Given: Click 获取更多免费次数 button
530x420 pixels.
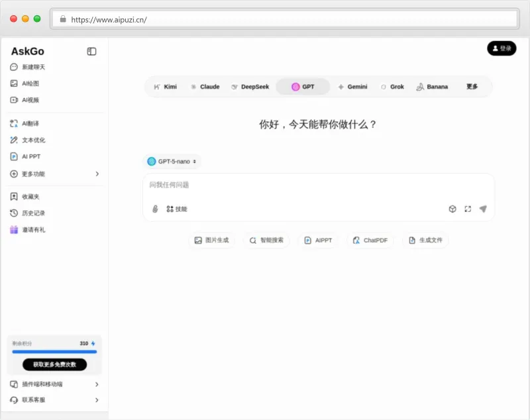Looking at the screenshot, I should 55,364.
